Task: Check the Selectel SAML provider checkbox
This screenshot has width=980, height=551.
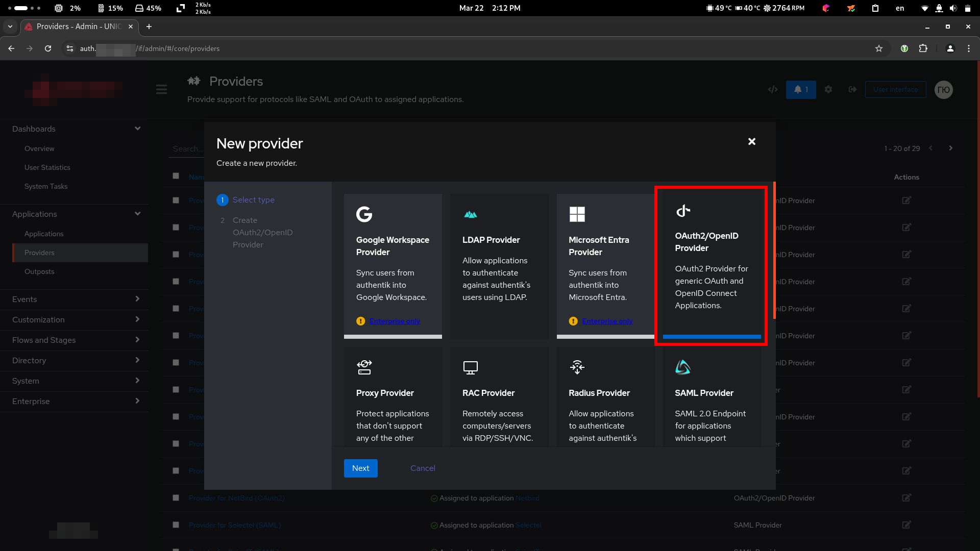Action: (x=176, y=525)
